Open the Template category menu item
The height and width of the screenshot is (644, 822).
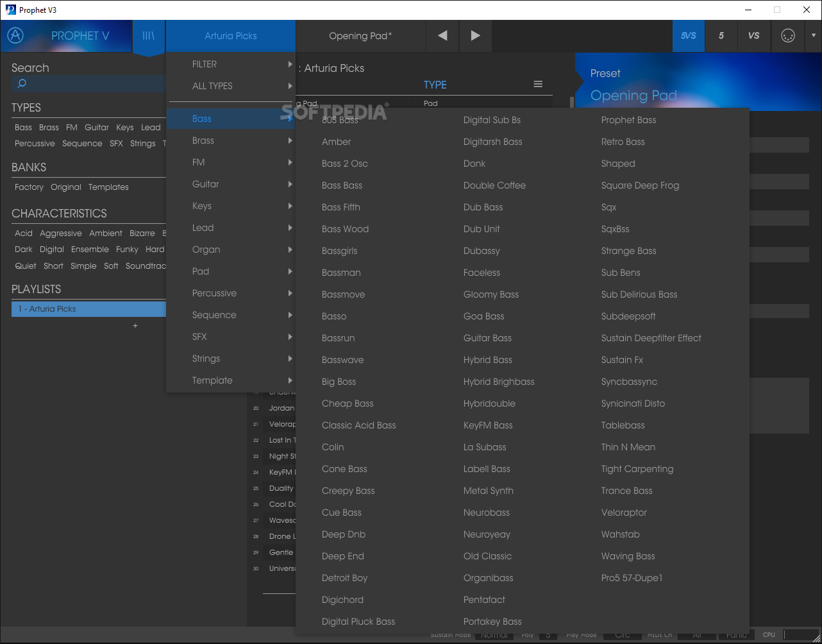pyautogui.click(x=231, y=380)
